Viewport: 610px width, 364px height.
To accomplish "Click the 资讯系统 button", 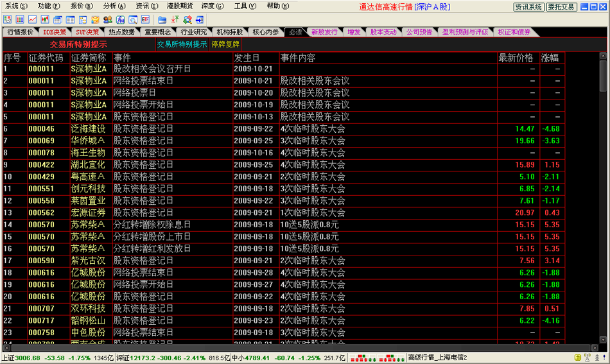I will pyautogui.click(x=528, y=6).
